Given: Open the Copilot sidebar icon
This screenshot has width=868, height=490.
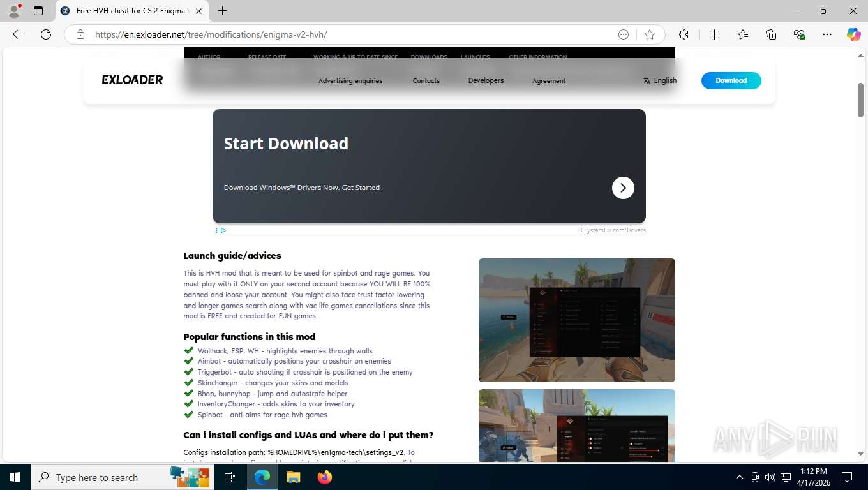Looking at the screenshot, I should coord(853,34).
